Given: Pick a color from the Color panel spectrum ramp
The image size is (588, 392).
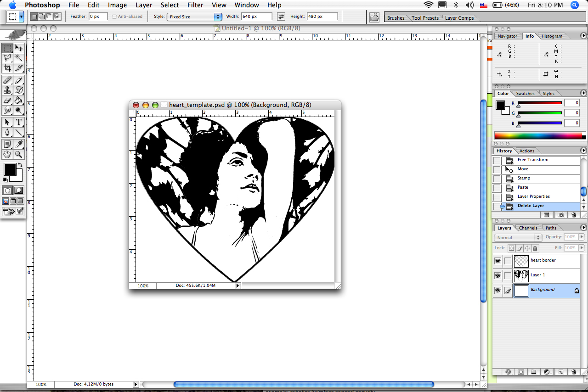Looking at the screenshot, I should click(x=538, y=135).
